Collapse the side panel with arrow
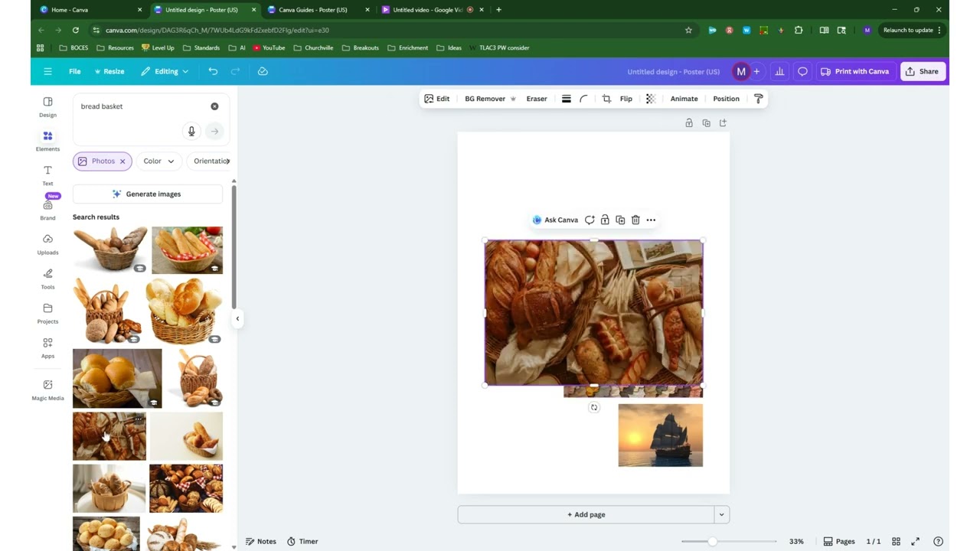The image size is (980, 551). [x=237, y=318]
